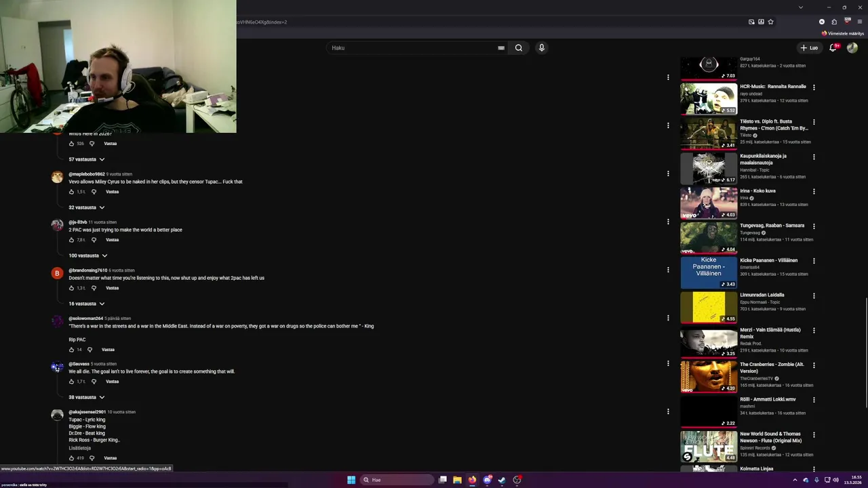868x488 pixels.
Task: Click the Windows taskbar Hae search box
Action: tap(397, 480)
